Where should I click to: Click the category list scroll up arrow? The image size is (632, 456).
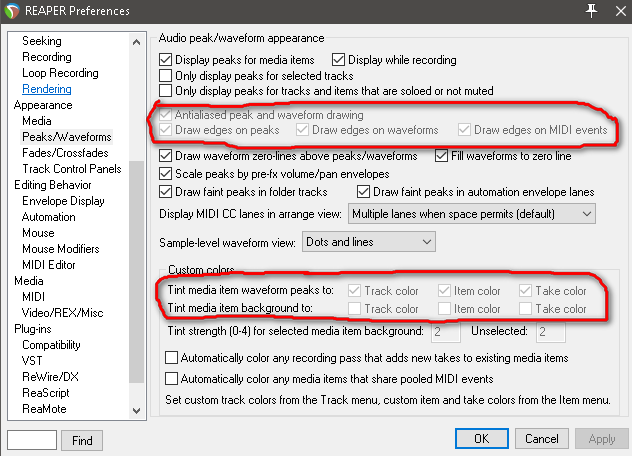[137, 42]
